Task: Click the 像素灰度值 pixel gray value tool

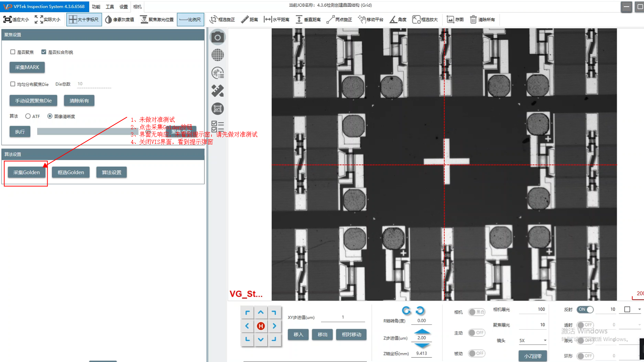Action: pyautogui.click(x=119, y=20)
